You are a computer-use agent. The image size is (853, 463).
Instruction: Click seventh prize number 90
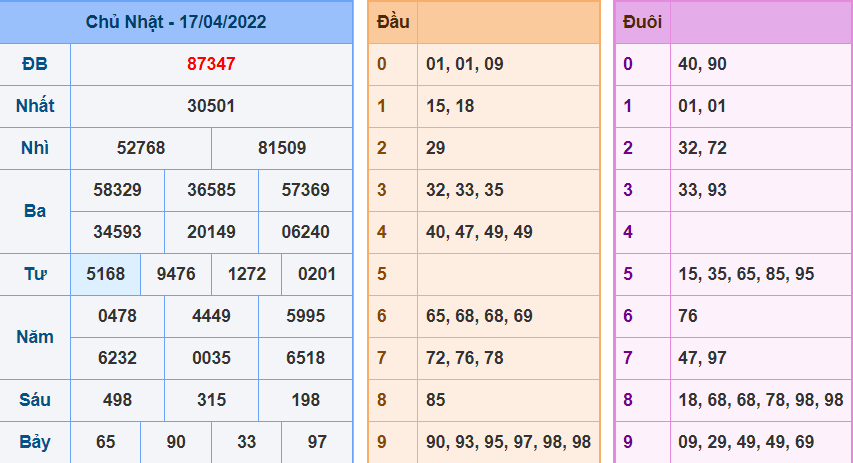(x=176, y=442)
